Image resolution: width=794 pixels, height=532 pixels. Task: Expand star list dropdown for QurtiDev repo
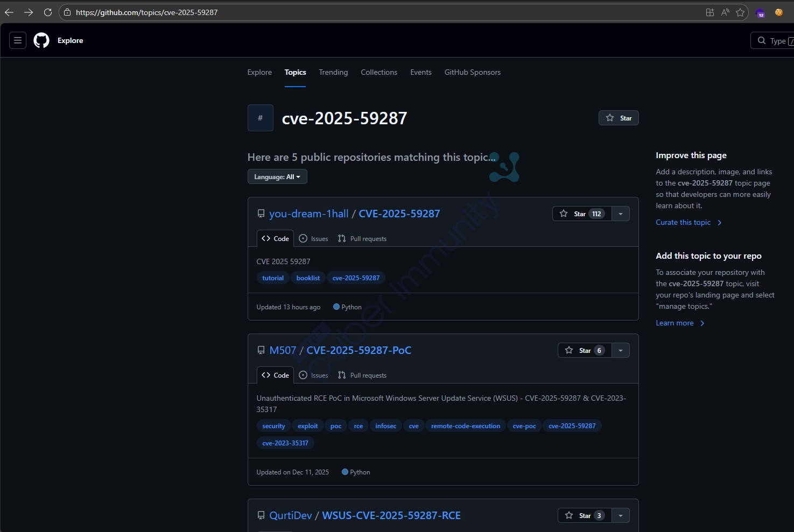(x=621, y=515)
